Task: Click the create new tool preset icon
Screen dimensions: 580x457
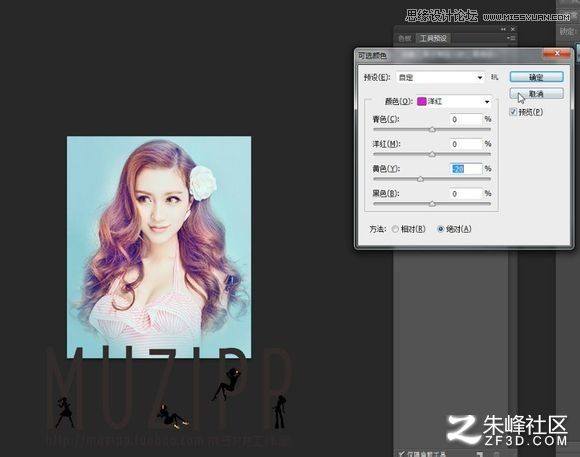Action: pos(480,454)
